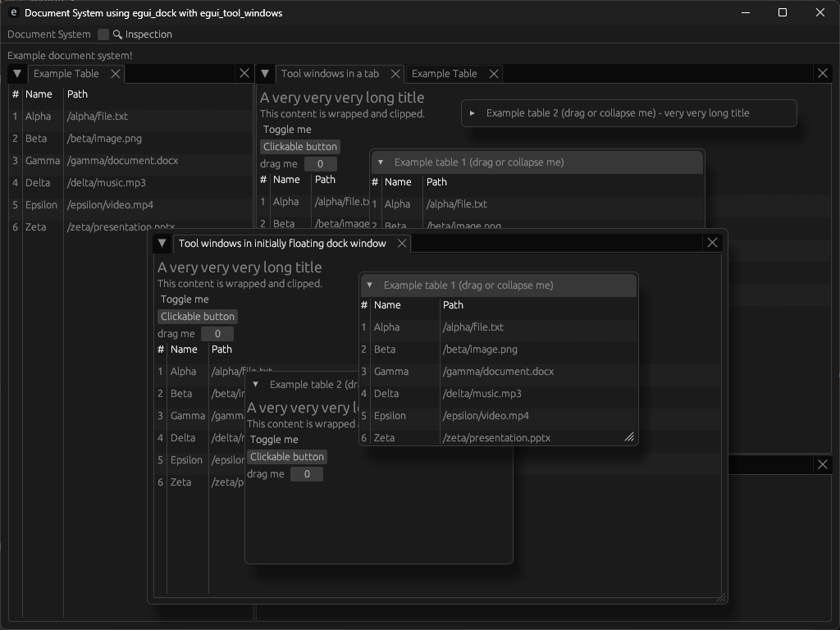
Task: Select the Tool windows in a tab tab
Action: click(330, 74)
